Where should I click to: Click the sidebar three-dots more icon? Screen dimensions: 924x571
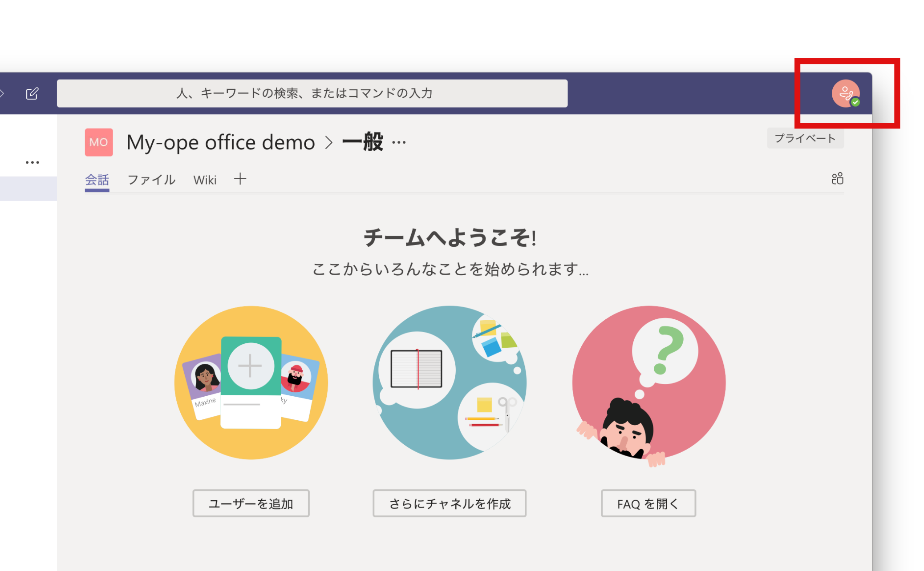click(32, 162)
